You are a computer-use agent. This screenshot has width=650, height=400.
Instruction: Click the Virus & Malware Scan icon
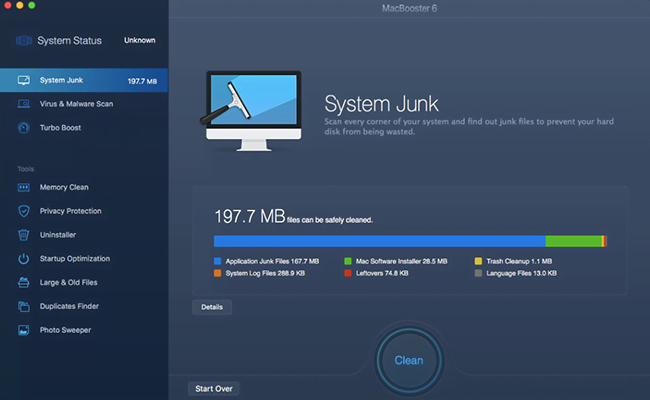(x=24, y=104)
